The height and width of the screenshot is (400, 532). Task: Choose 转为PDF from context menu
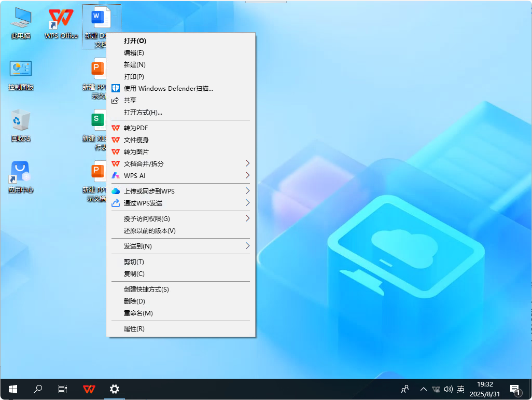(x=136, y=128)
